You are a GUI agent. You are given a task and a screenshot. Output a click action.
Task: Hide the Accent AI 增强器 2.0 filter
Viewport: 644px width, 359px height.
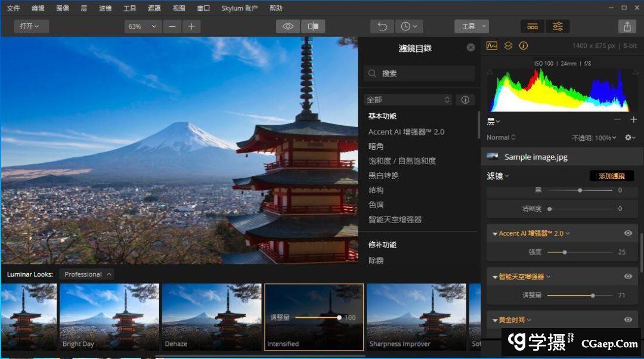628,233
